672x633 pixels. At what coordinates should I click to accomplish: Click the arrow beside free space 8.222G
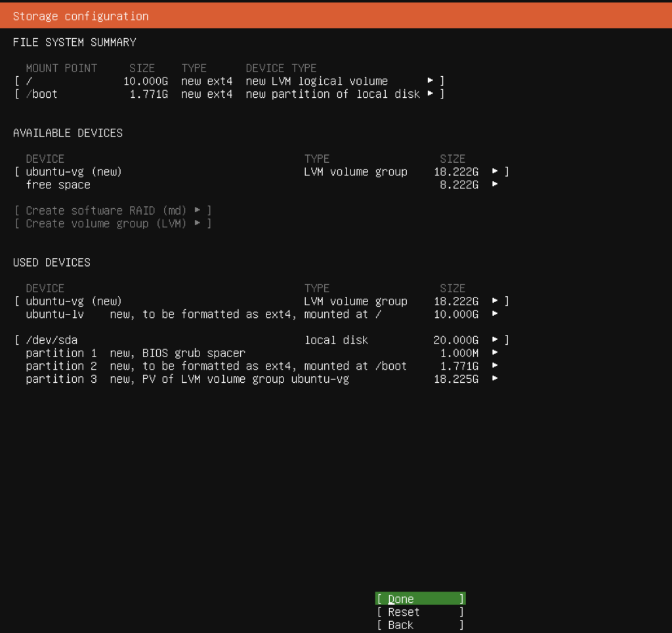click(x=494, y=185)
